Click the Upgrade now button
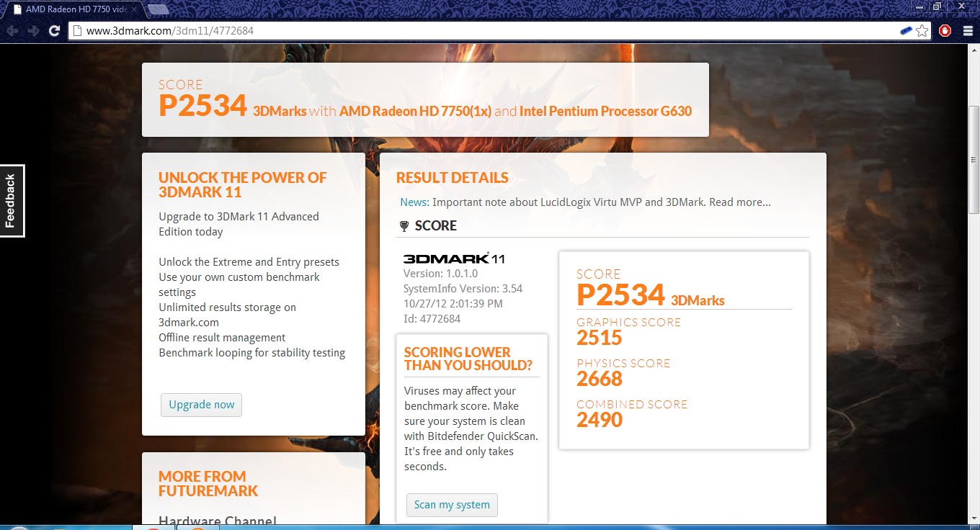The image size is (980, 530). [201, 405]
